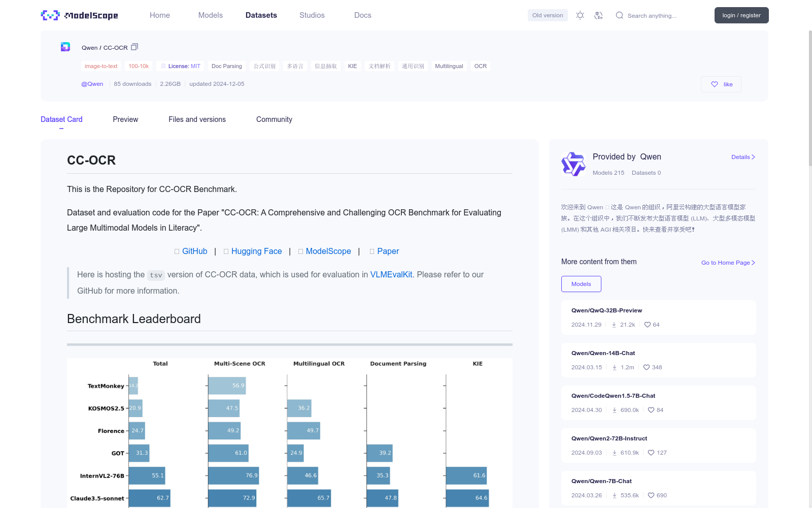Image resolution: width=812 pixels, height=508 pixels.
Task: Click the Multilingual tag
Action: (x=449, y=66)
